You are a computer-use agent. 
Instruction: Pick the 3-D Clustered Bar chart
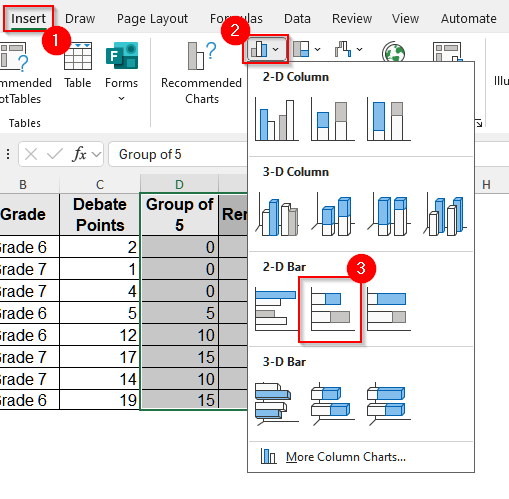pos(277,404)
